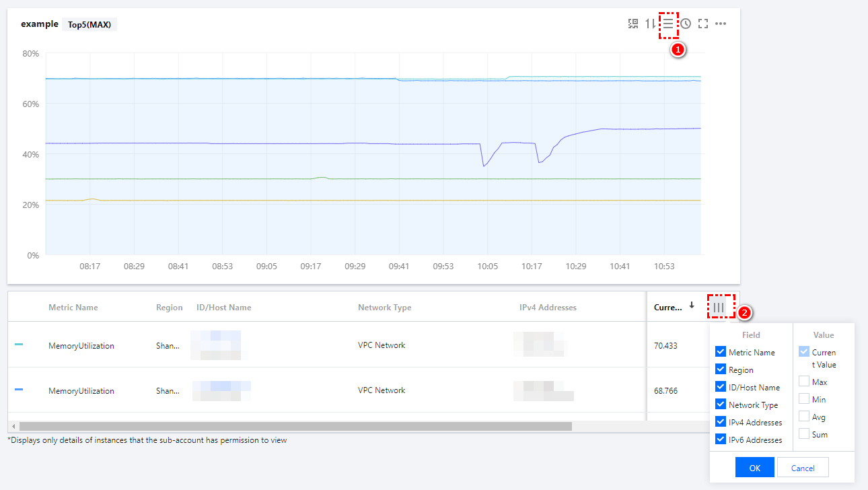Click the chart title 'example'
The image size is (868, 490).
coord(40,24)
